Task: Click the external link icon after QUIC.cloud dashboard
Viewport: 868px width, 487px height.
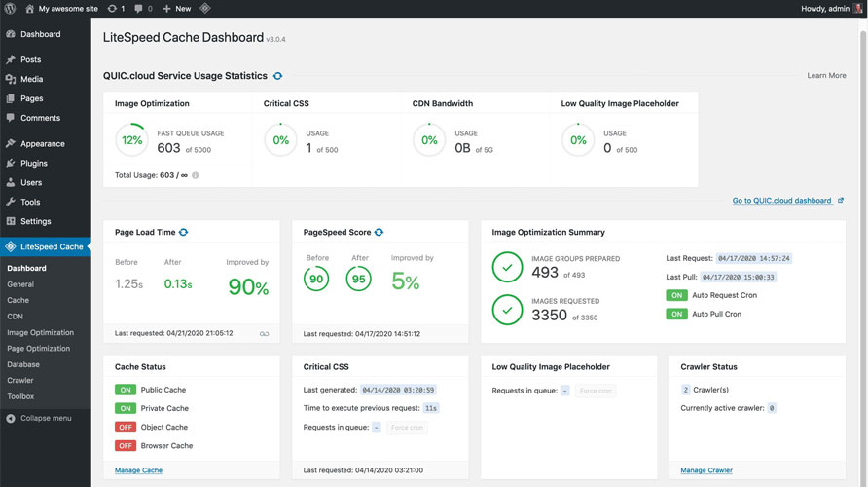Action: point(841,200)
